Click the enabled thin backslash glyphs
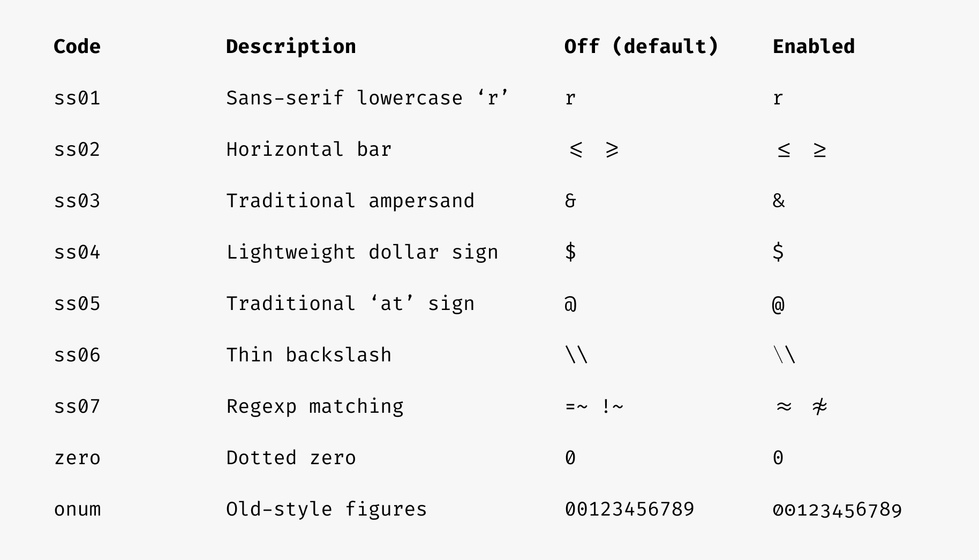 tap(785, 355)
